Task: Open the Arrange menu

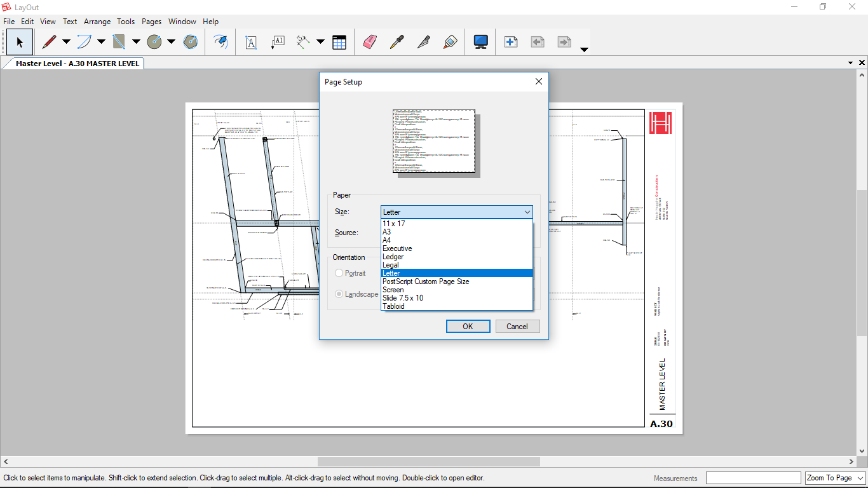Action: (97, 22)
